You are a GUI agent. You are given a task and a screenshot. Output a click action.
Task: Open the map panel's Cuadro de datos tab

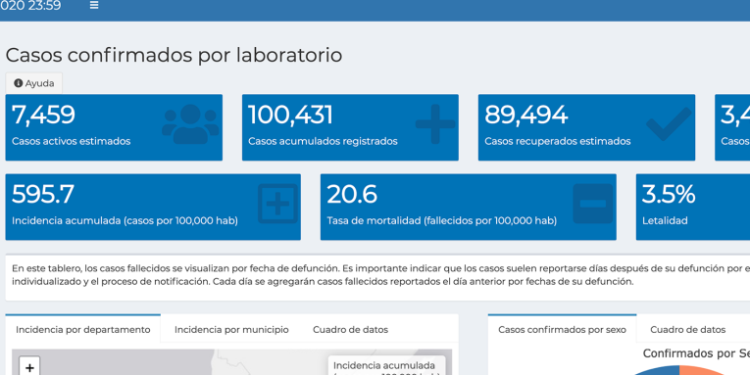click(351, 330)
